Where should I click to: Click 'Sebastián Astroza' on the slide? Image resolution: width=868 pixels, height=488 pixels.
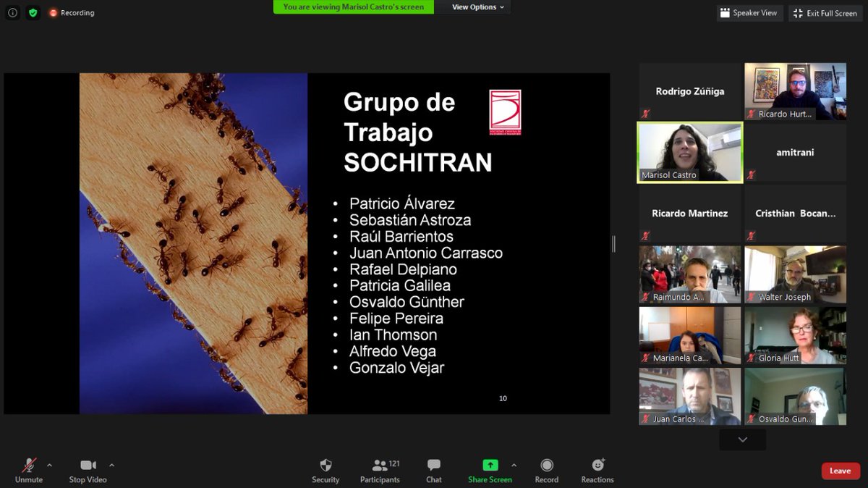click(410, 220)
